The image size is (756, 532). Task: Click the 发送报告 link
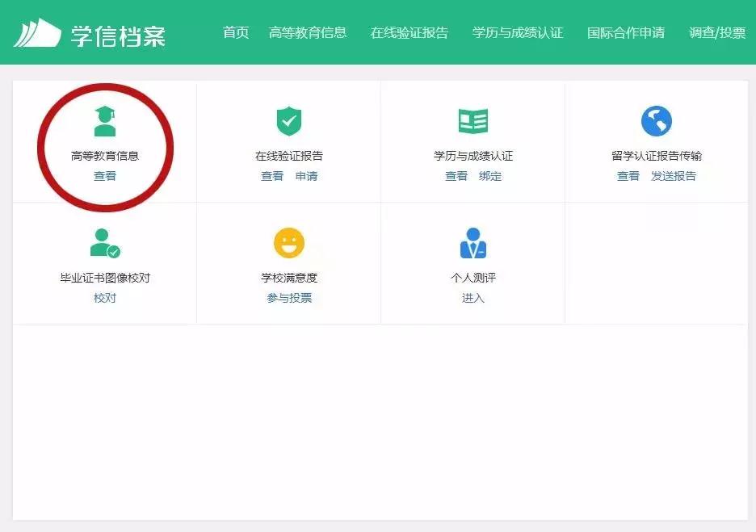[674, 176]
